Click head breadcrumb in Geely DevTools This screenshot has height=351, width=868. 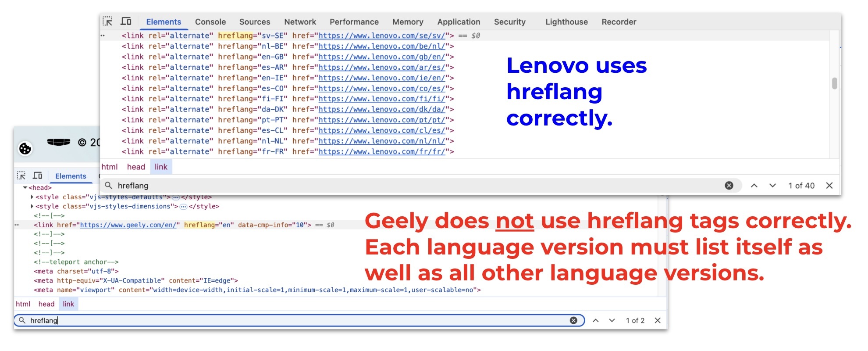pos(46,304)
